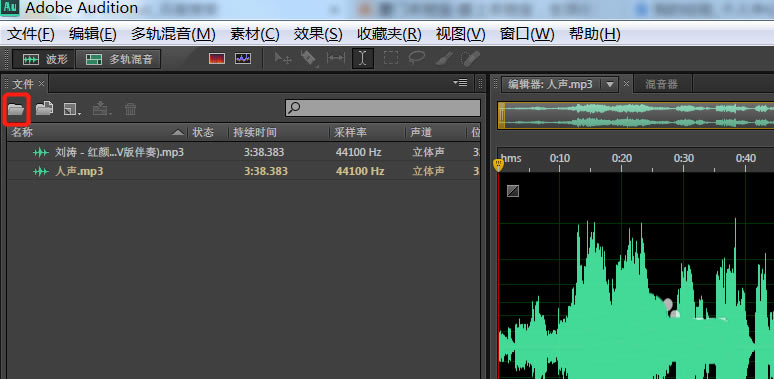774x379 pixels.
Task: Click 立体声 cell in 人声.mp3 row
Action: [x=428, y=171]
